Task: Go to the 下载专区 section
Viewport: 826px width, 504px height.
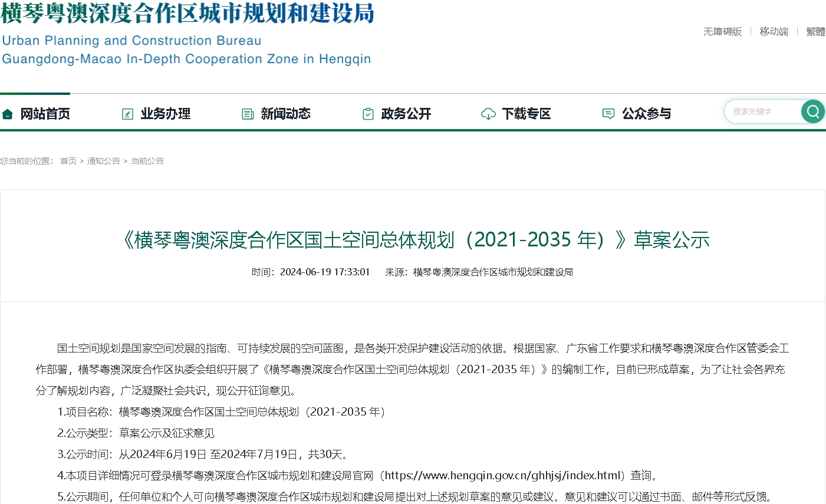Action: (526, 114)
